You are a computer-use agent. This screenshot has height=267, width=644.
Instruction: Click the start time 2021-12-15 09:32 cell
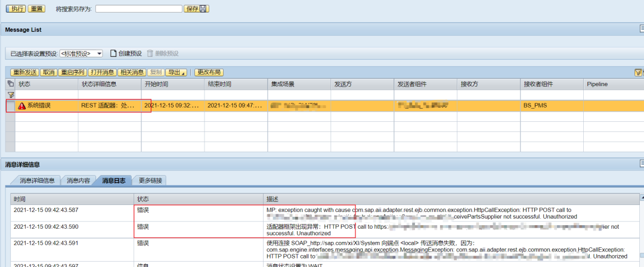pyautogui.click(x=173, y=106)
